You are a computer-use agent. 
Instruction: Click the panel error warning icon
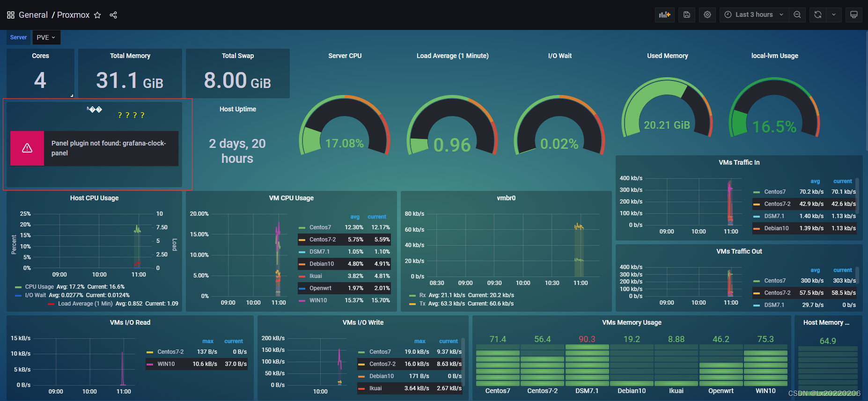point(27,148)
